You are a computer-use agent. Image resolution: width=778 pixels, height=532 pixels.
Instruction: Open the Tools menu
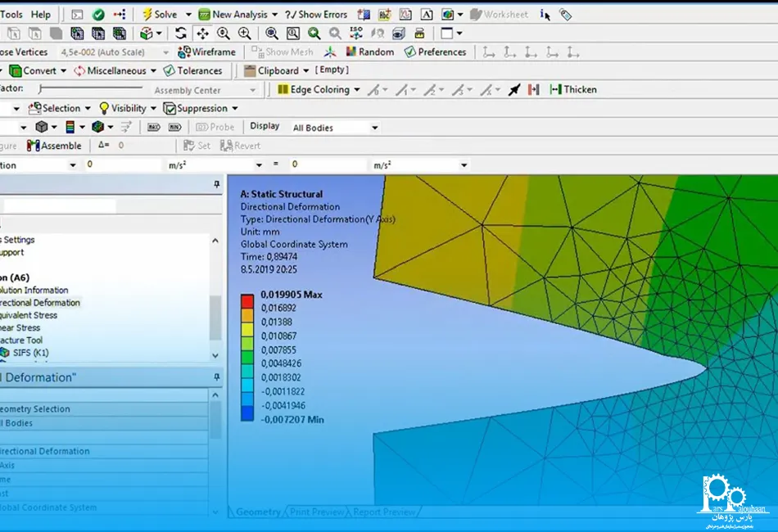[x=11, y=15]
